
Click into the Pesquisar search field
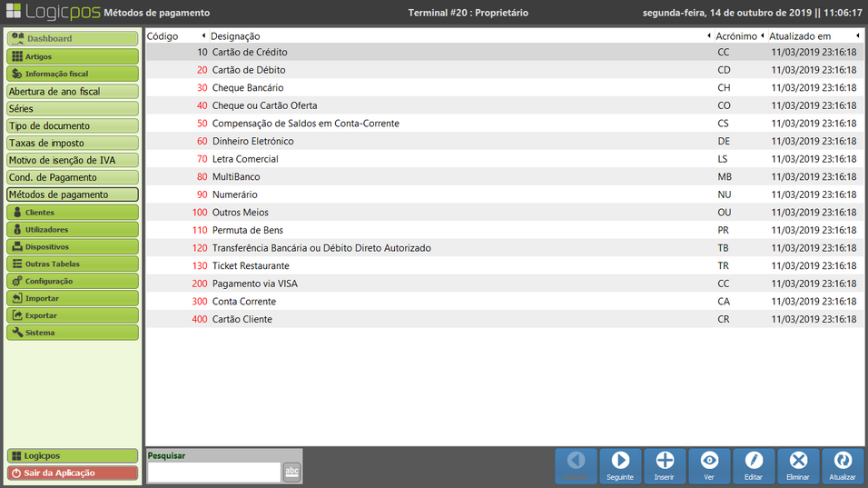point(213,472)
